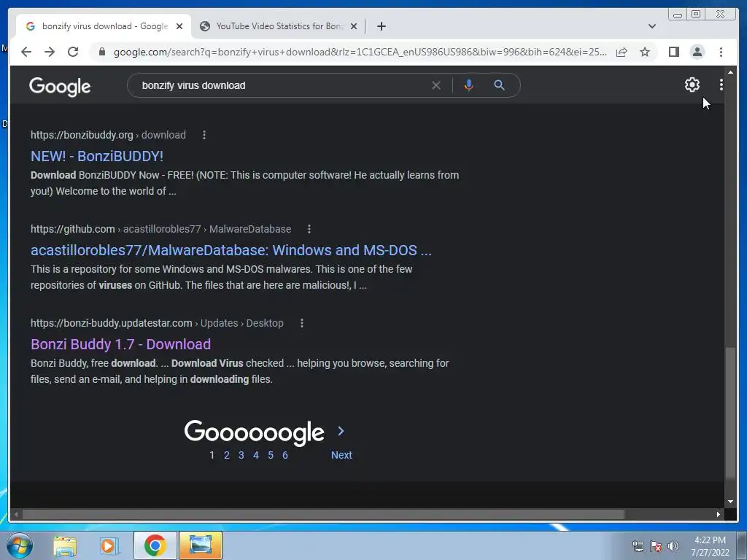Reload the Google search page
This screenshot has width=747, height=560.
[73, 52]
